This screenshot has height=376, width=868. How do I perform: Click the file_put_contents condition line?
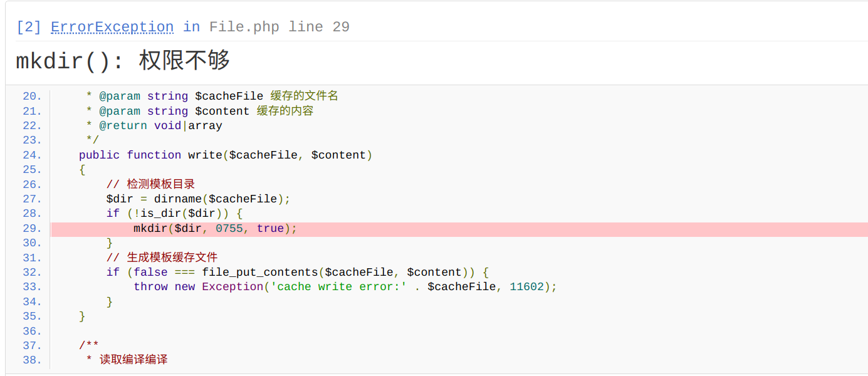point(297,272)
